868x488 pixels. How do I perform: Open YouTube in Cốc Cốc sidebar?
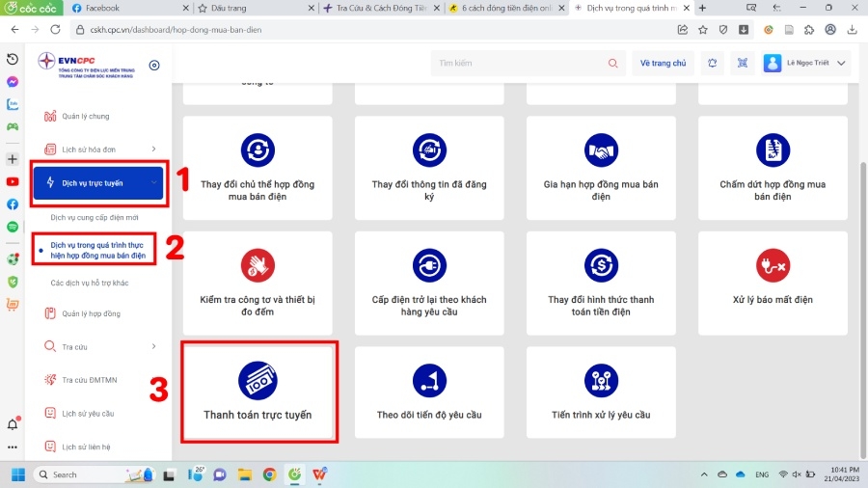pos(13,181)
